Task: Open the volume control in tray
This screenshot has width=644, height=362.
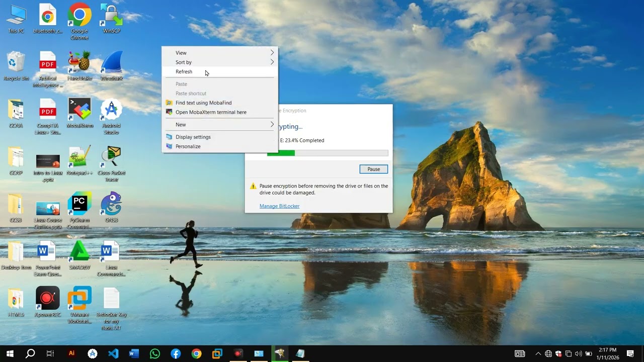Action: click(x=578, y=354)
